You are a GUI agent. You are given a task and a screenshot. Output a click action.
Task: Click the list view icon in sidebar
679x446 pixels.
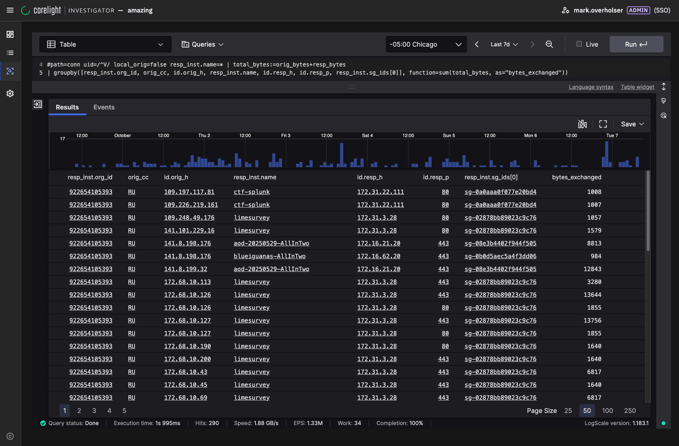click(x=10, y=53)
